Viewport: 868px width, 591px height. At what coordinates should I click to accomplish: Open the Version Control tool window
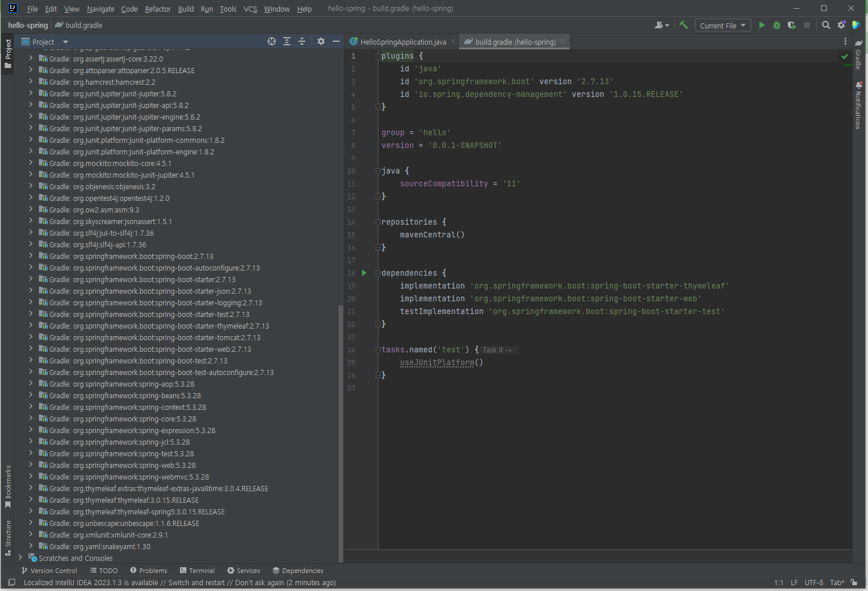(49, 571)
